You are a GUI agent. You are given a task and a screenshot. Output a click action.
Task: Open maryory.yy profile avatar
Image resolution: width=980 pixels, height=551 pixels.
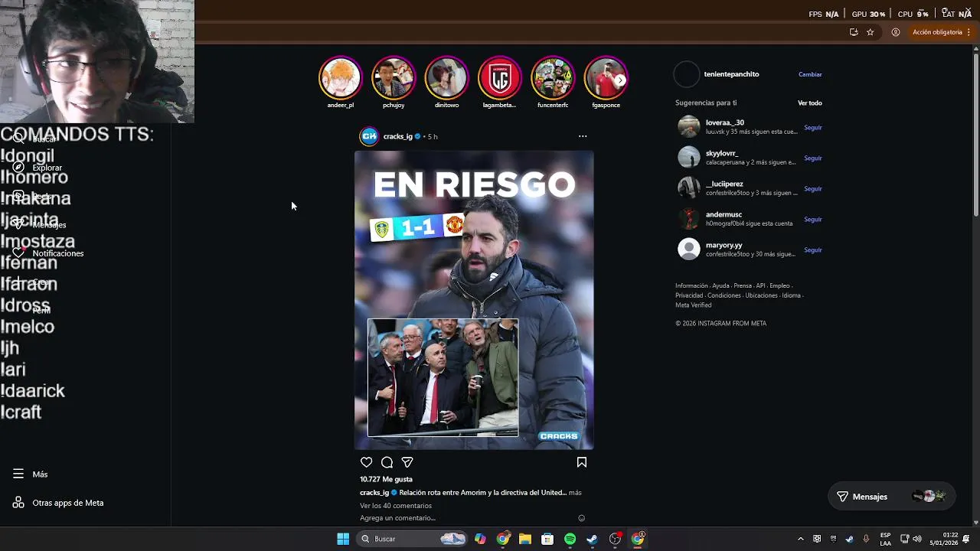[x=689, y=249]
